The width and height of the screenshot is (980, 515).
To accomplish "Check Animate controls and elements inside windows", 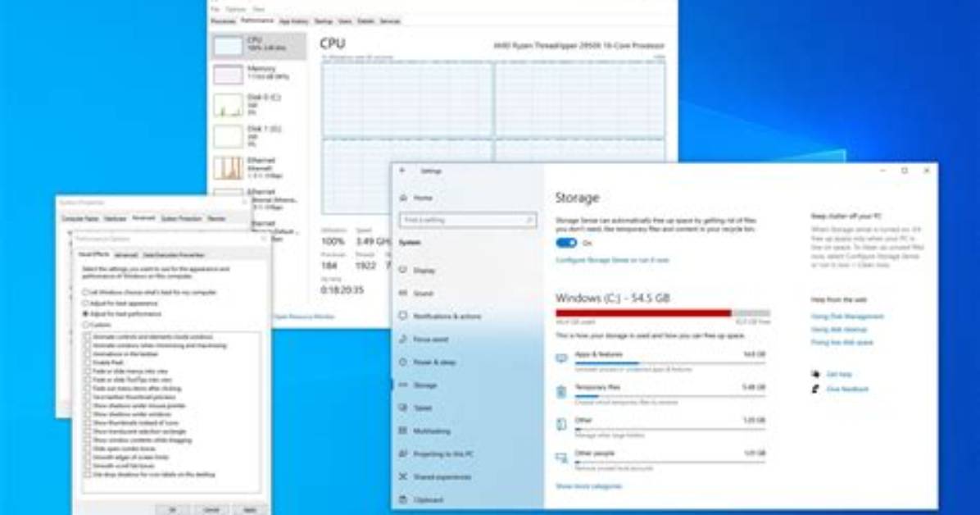I will (88, 337).
